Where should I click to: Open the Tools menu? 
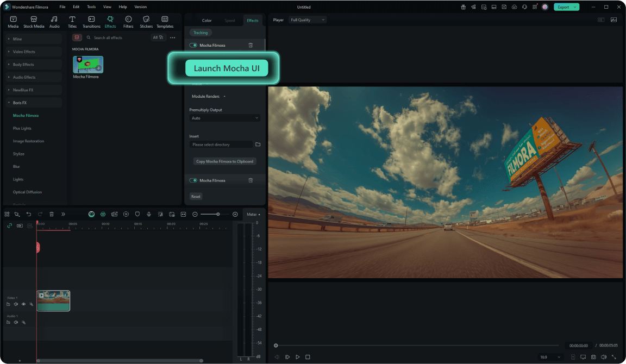click(x=91, y=7)
